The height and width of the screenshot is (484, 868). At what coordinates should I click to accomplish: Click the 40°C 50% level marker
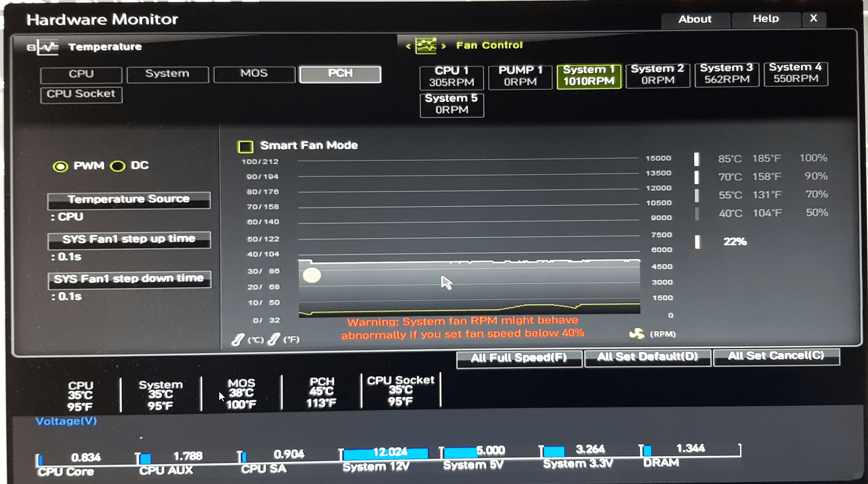696,214
